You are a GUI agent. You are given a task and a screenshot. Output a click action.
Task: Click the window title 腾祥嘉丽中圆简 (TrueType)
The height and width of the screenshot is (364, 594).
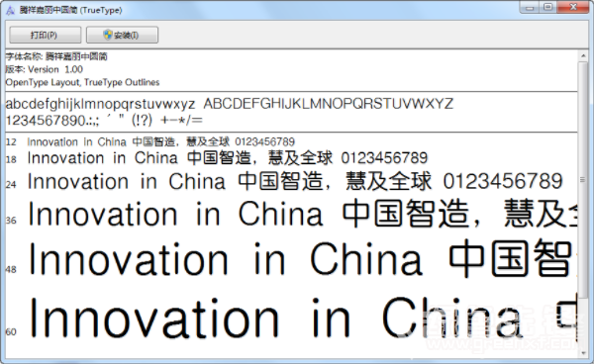pyautogui.click(x=71, y=10)
